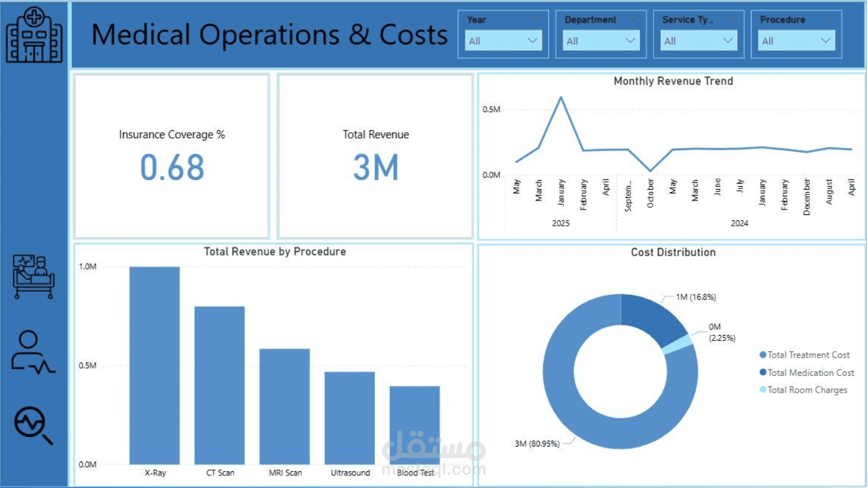Open the magnifier pulse analysis icon
868x488 pixels.
(34, 426)
